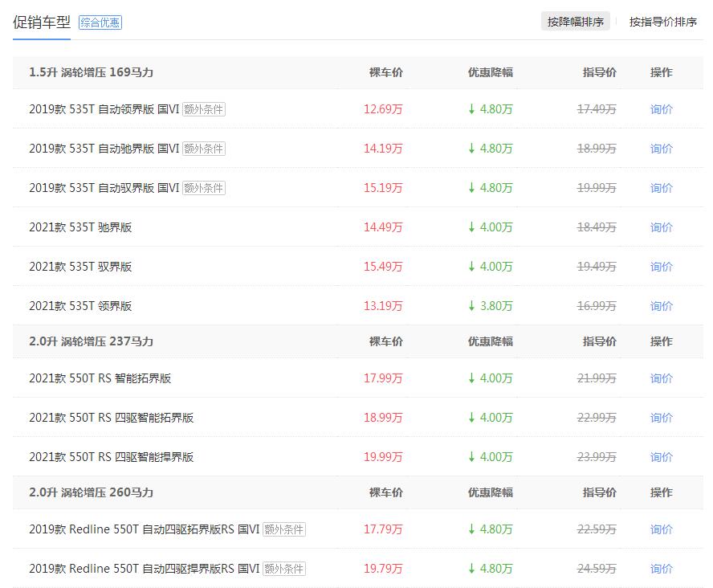The image size is (713, 588).
Task: Click 询价 for 2021款 550T RS 四驱智能拓界版
Action: 661,418
